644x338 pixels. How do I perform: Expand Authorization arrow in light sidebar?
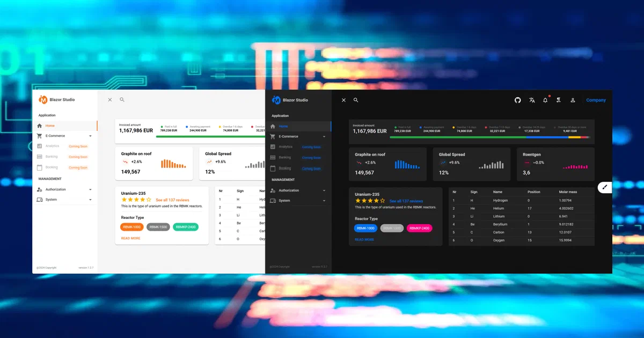(x=90, y=189)
